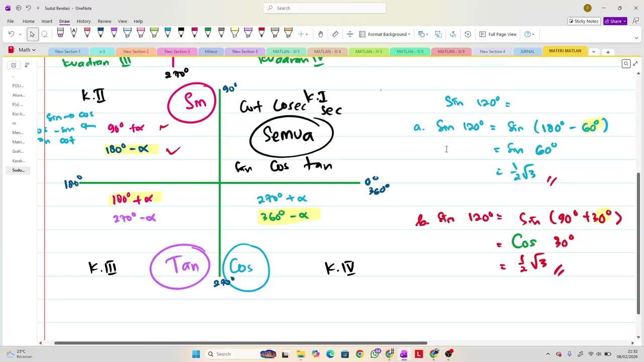644x362 pixels.
Task: Click the page search magnifier icon
Action: [x=626, y=64]
